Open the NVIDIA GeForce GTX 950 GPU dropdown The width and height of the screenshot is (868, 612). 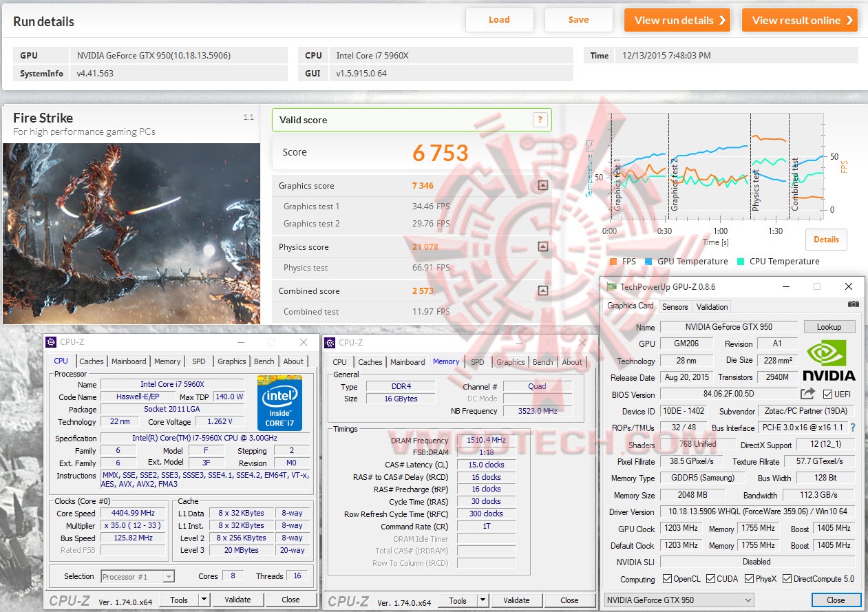click(x=679, y=600)
